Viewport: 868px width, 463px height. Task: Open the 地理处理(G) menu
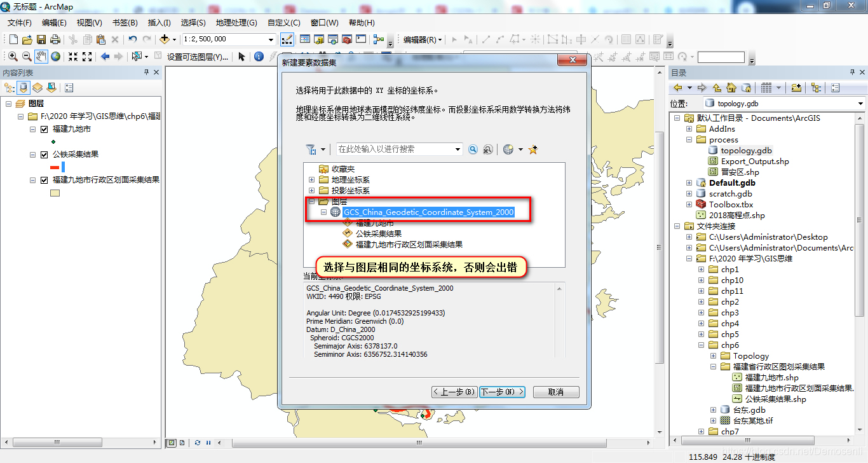coord(236,23)
